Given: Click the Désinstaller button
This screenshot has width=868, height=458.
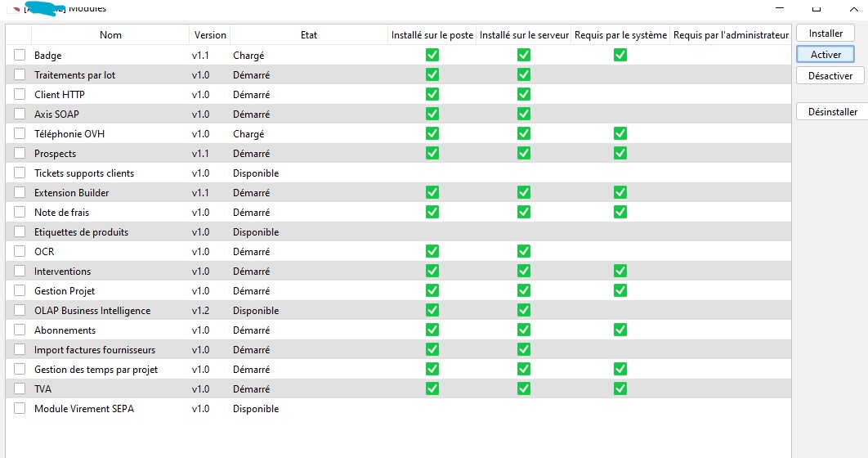Looking at the screenshot, I should point(832,111).
